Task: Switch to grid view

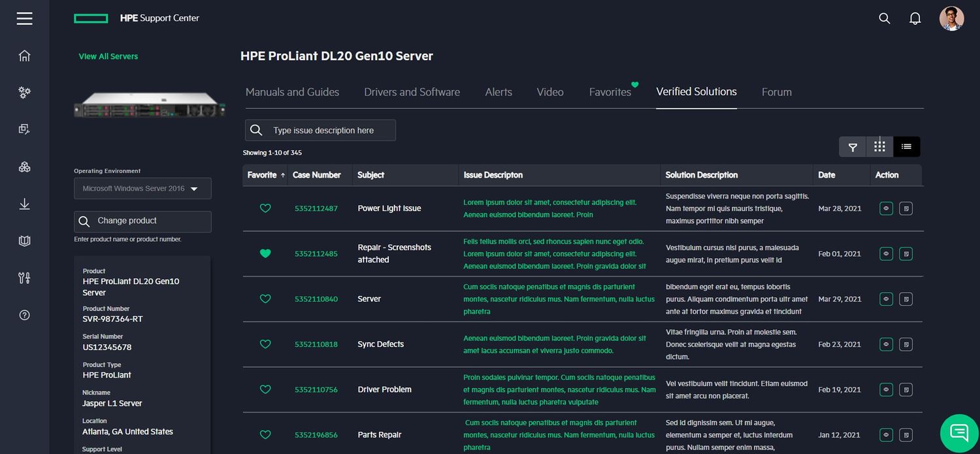Action: click(879, 147)
